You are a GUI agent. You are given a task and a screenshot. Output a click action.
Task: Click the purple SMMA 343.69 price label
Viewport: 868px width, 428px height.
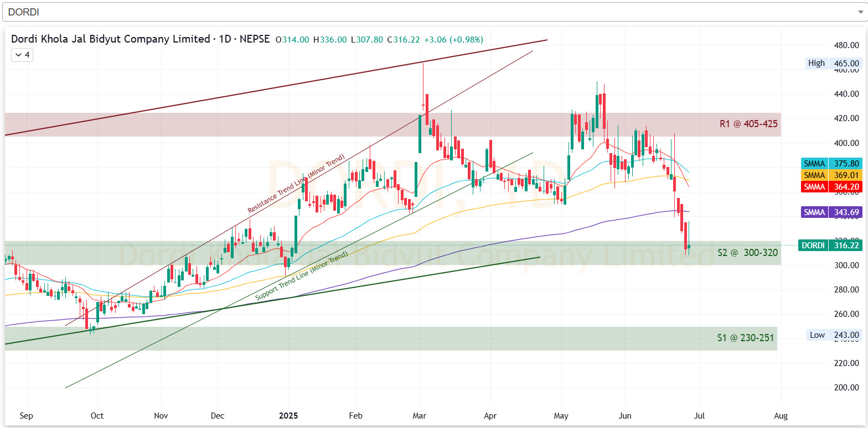pos(830,212)
